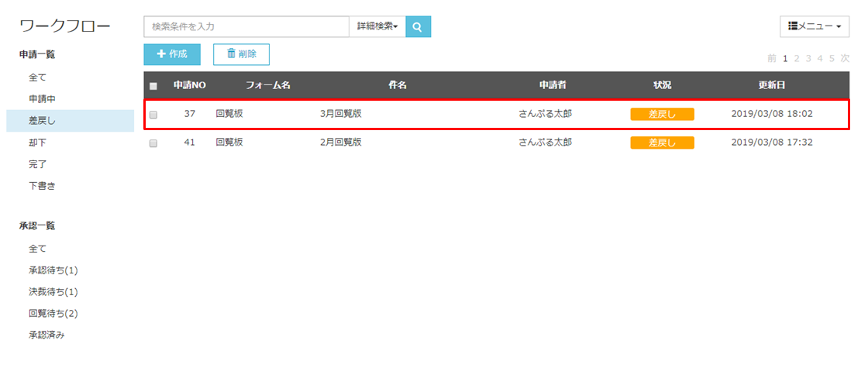
Task: Toggle the select-all checkbox in table header
Action: point(153,86)
